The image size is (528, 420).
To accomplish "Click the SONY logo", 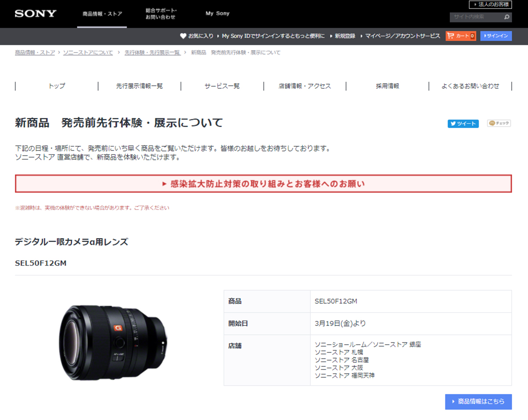I will coord(36,14).
